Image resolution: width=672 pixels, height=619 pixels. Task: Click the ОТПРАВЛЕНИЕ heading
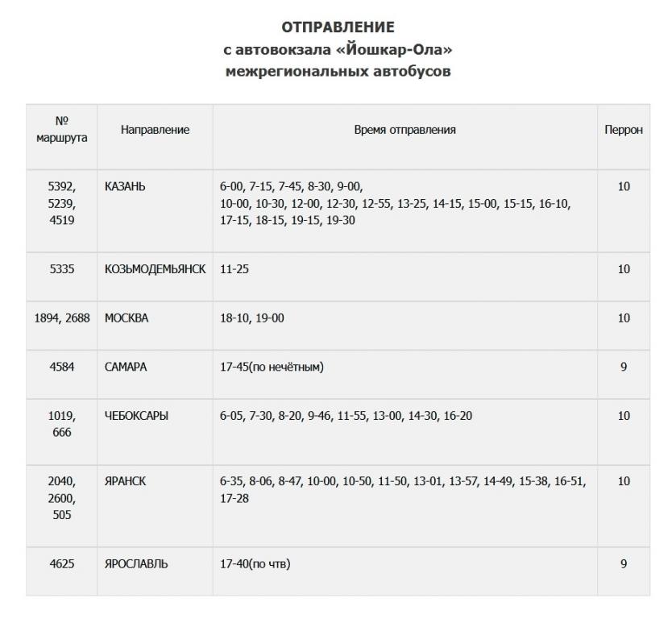[x=338, y=28]
